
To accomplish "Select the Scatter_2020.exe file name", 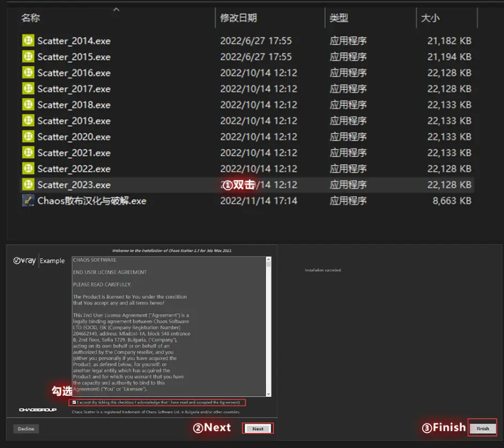I will click(x=74, y=137).
